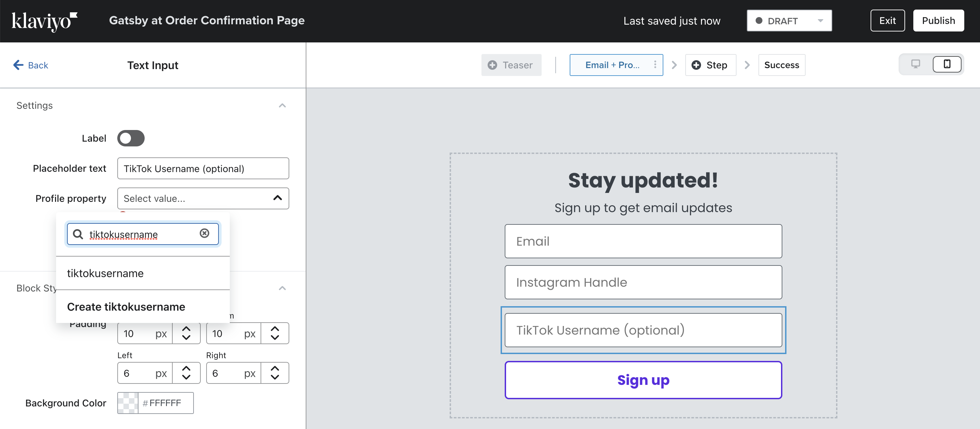Image resolution: width=980 pixels, height=429 pixels.
Task: Collapse the Settings section
Action: click(282, 105)
